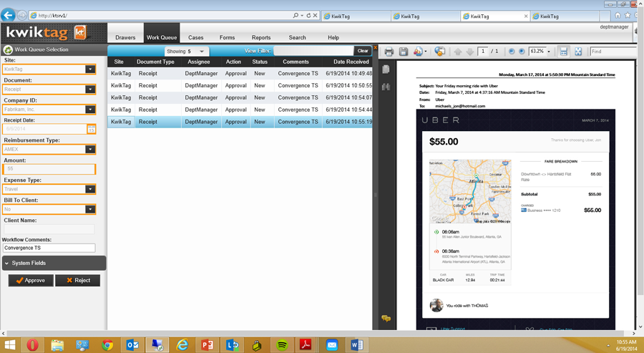Open the Receipt Date calendar picker
The width and height of the screenshot is (644, 353).
(91, 129)
